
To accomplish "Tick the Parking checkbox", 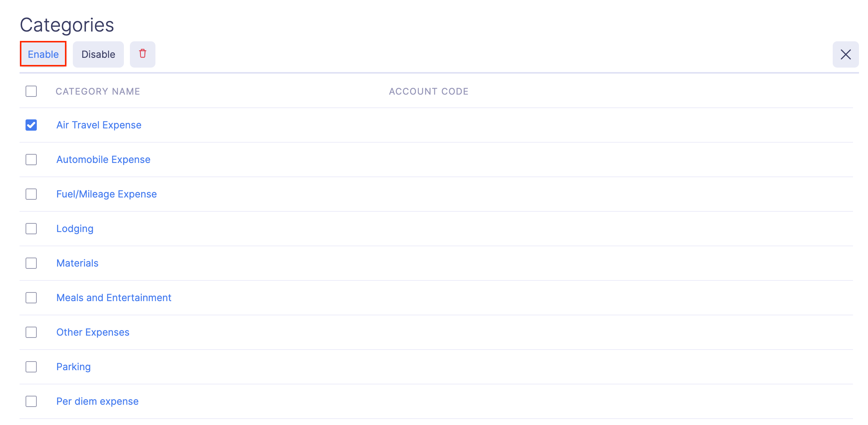I will tap(31, 367).
